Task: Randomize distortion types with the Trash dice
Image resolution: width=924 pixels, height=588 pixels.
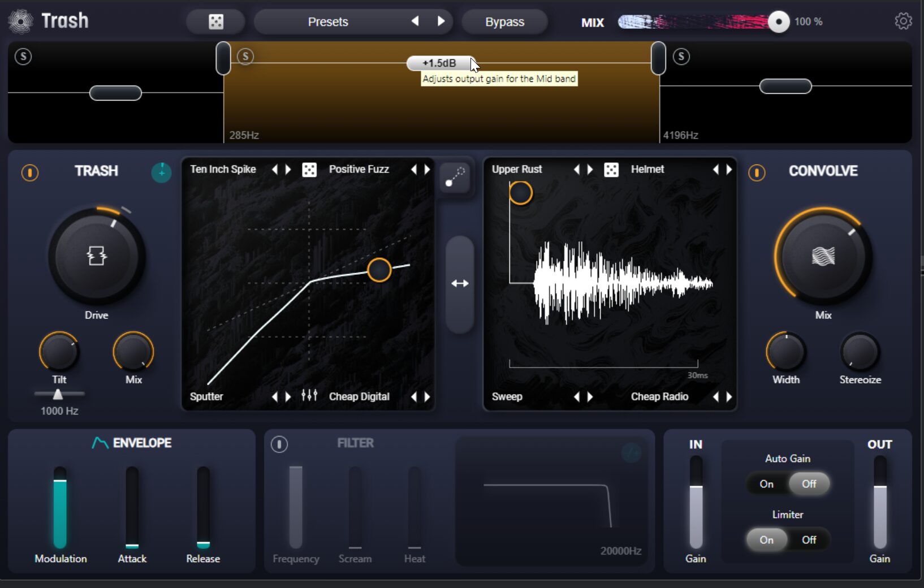Action: (x=309, y=170)
